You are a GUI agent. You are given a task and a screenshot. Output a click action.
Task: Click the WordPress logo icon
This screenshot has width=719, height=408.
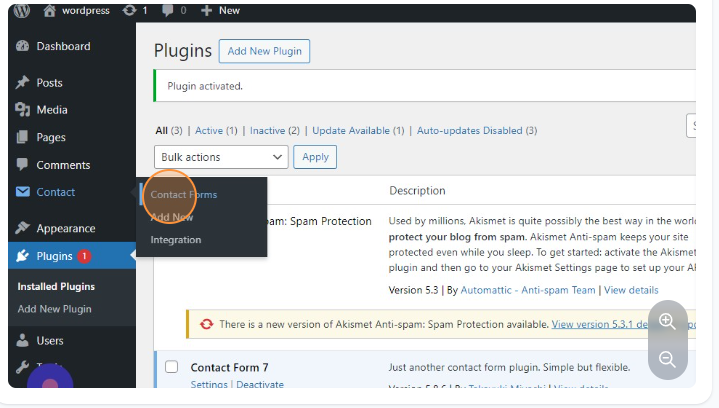[x=22, y=11]
